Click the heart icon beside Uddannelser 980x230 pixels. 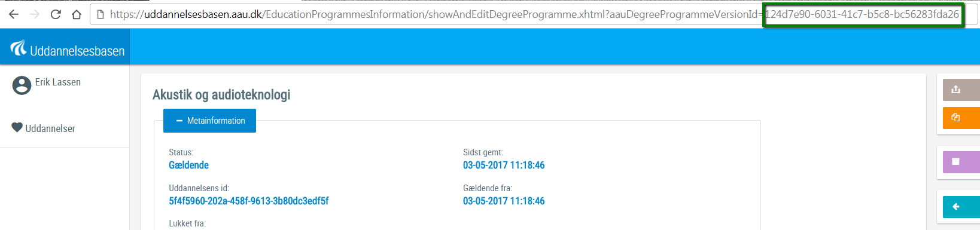click(17, 127)
